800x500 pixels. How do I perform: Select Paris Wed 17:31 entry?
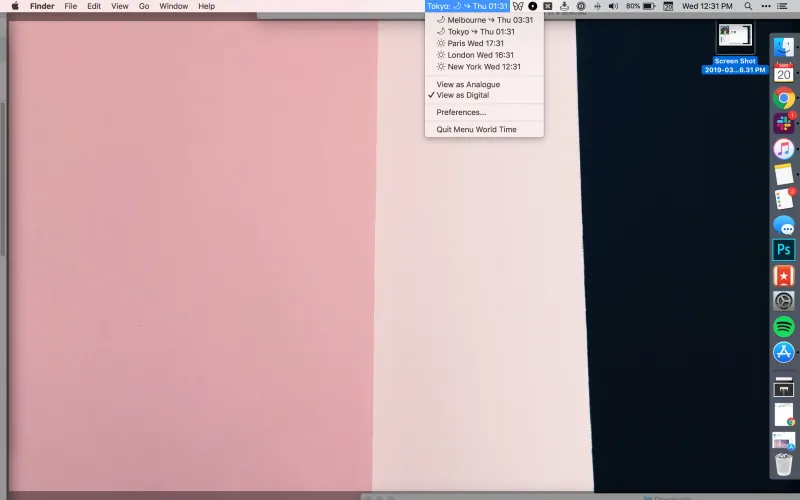coord(484,43)
